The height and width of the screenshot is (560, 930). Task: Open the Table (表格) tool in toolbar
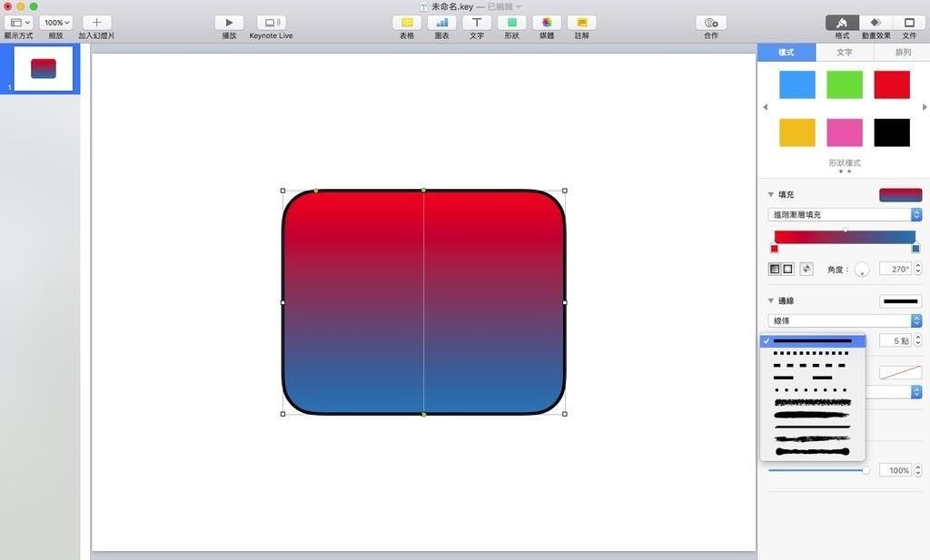[407, 23]
